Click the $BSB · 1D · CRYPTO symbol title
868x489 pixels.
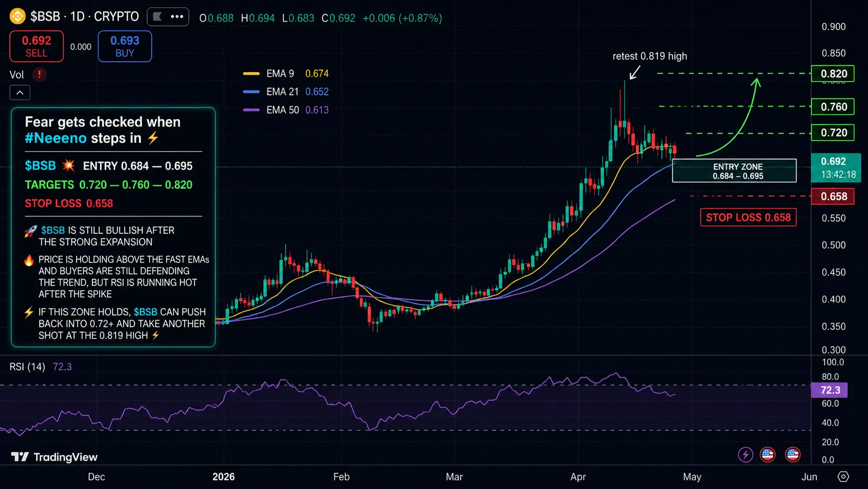tap(85, 17)
